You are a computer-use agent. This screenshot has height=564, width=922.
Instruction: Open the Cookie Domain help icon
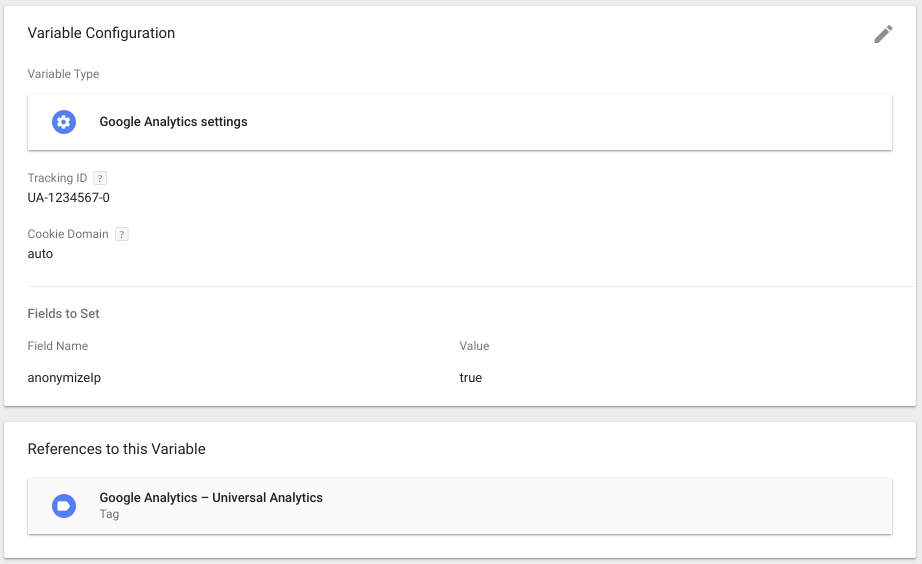coord(122,234)
